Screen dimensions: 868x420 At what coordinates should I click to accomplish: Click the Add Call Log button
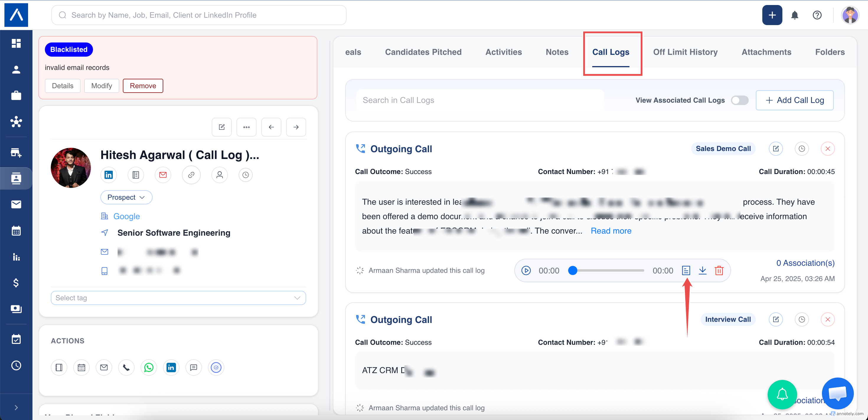pos(794,100)
